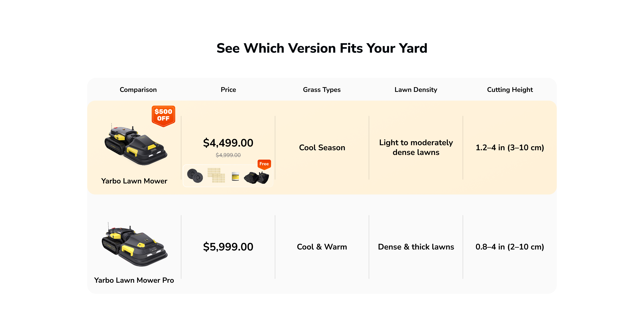Click the $4,499.00 sale price
The image size is (644, 334).
pos(228,143)
